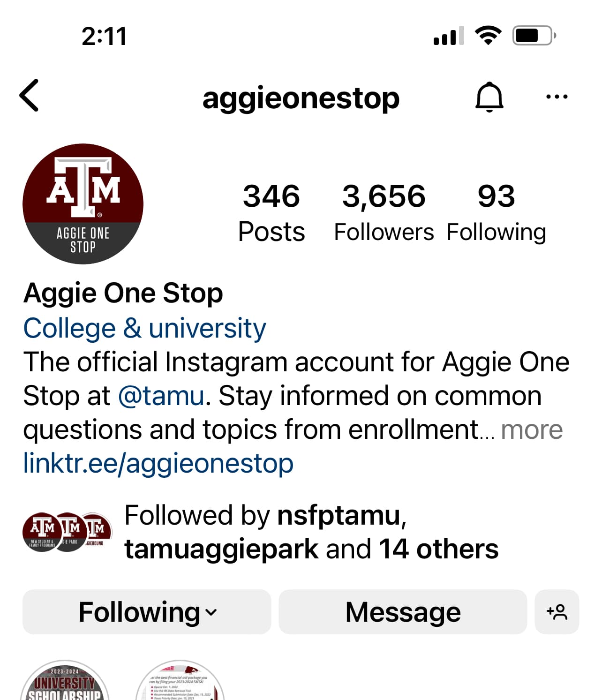
Task: View the Aggie One Stop profile picture
Action: [x=83, y=204]
